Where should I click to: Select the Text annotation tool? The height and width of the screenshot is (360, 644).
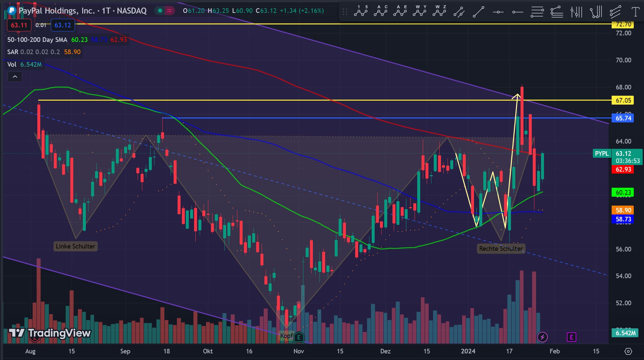(x=635, y=12)
